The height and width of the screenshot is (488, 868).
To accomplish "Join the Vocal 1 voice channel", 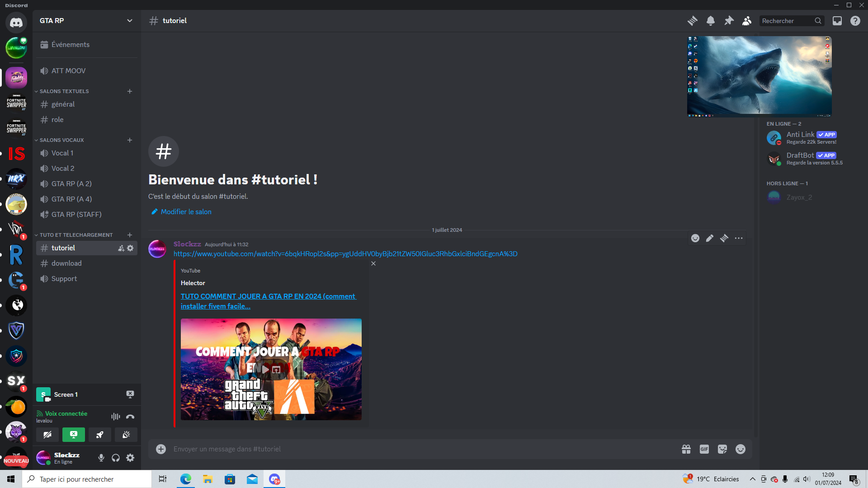I will [x=87, y=153].
